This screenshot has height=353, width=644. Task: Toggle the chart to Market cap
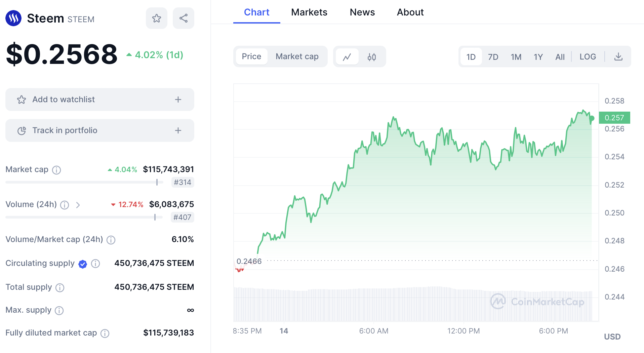click(x=297, y=56)
